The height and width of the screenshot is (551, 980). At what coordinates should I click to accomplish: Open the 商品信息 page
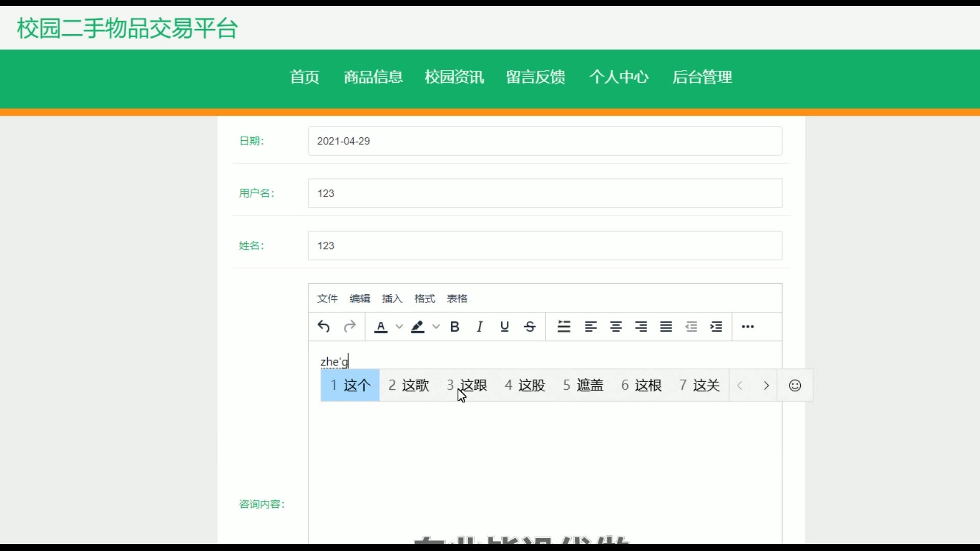374,77
